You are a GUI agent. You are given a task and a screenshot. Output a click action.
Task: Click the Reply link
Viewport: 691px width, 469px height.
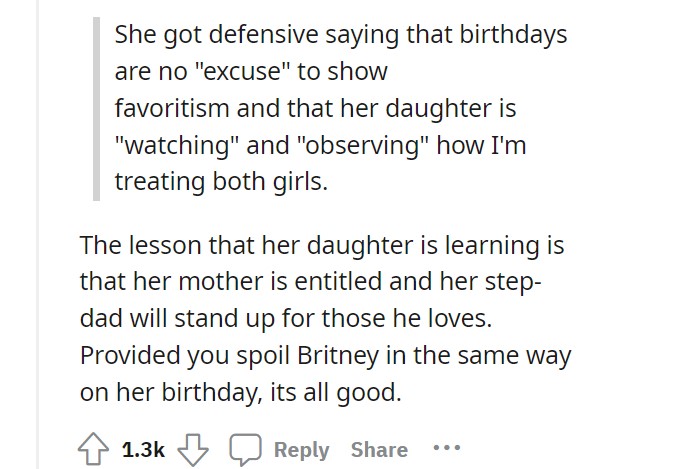click(302, 450)
